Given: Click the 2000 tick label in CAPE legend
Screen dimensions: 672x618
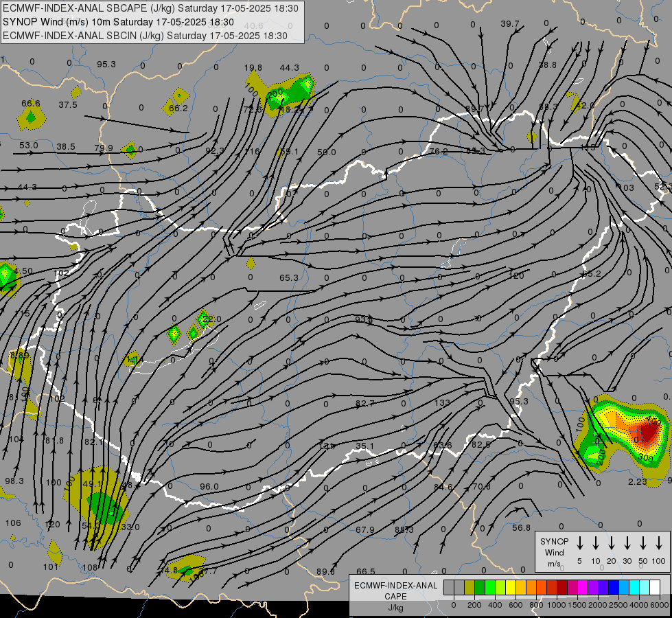Looking at the screenshot, I should pos(597,605).
